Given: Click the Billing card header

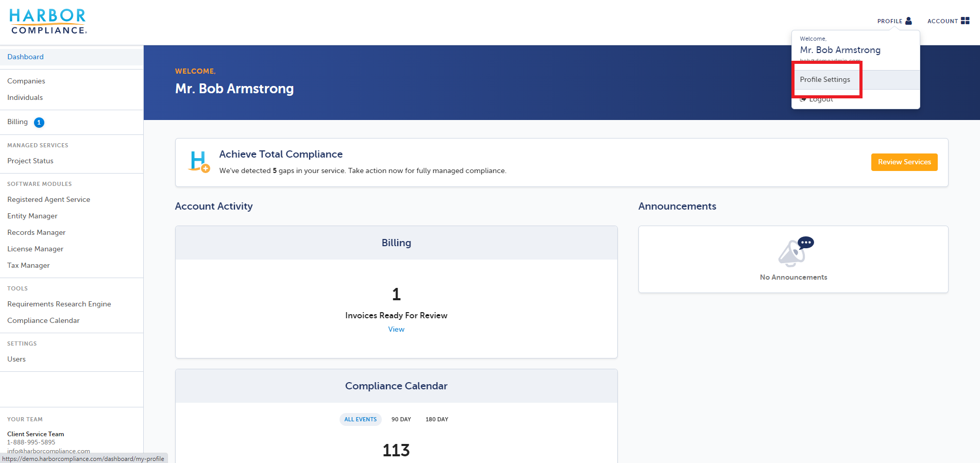Looking at the screenshot, I should 396,243.
